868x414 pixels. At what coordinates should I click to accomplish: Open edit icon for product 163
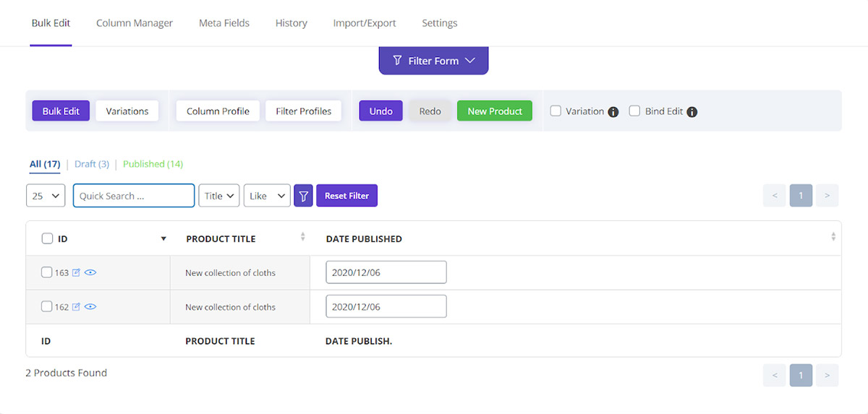(x=76, y=272)
